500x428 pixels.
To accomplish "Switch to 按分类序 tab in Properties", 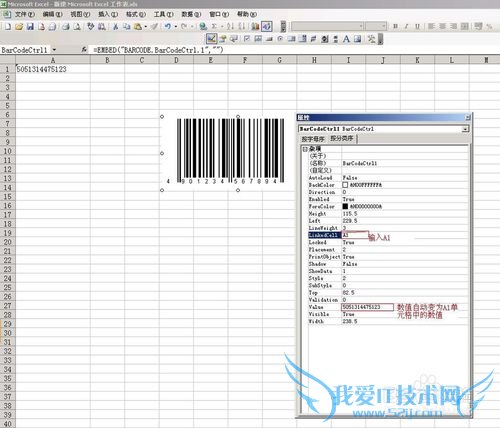I will click(x=342, y=138).
